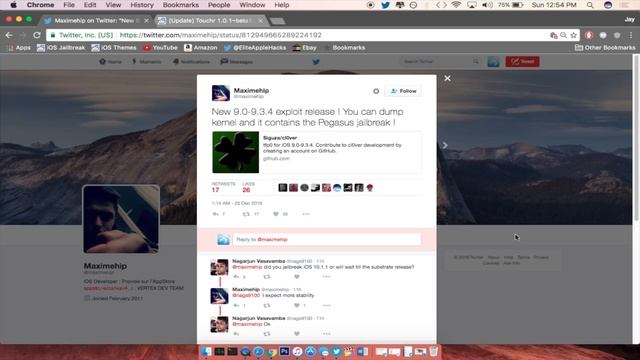
Task: Switch to the 'Maximehip on Twitter' tab
Action: pos(96,20)
